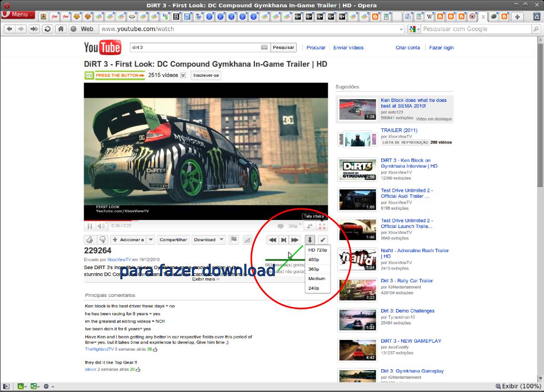Switch to the Wikipedia W tab

click(x=430, y=16)
